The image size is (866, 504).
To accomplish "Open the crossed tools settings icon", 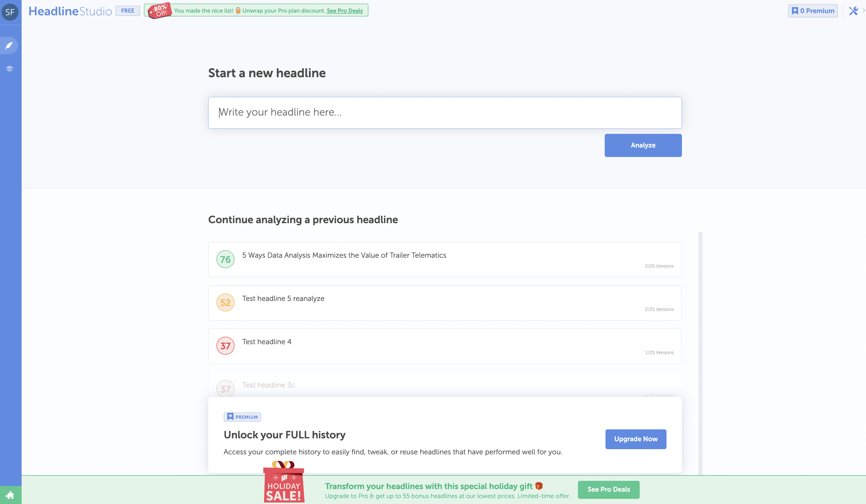I will pos(853,11).
